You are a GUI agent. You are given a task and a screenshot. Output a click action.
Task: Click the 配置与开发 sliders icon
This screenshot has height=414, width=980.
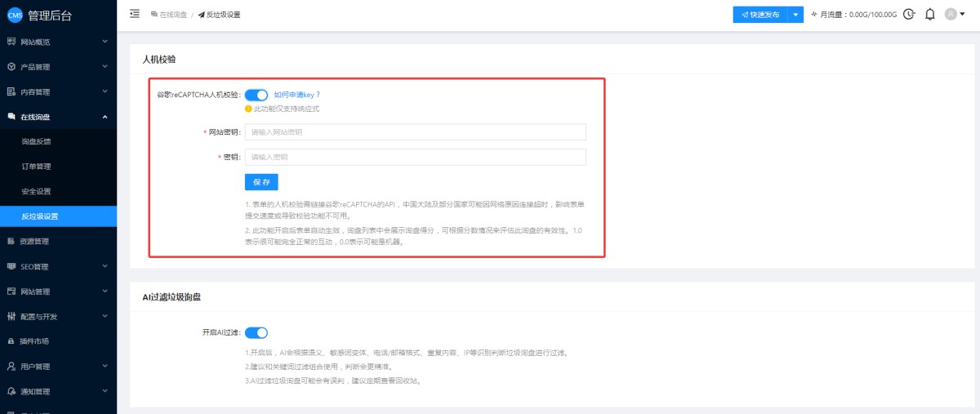point(11,316)
